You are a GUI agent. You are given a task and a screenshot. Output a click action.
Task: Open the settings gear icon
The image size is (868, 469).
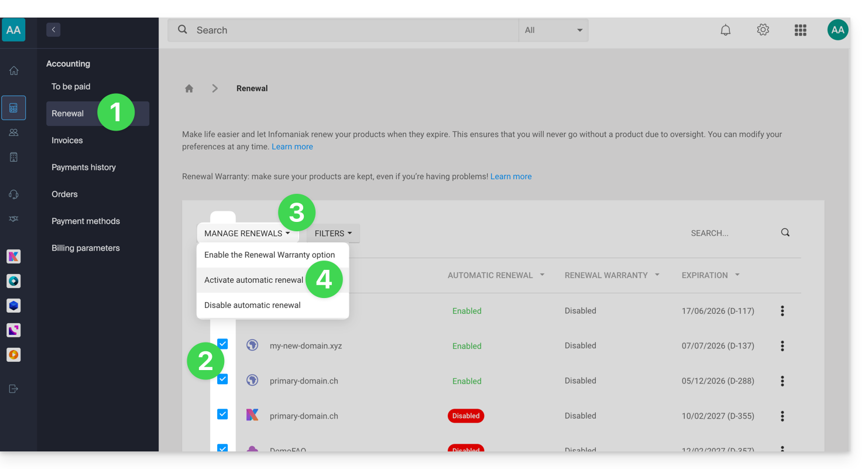(x=763, y=30)
